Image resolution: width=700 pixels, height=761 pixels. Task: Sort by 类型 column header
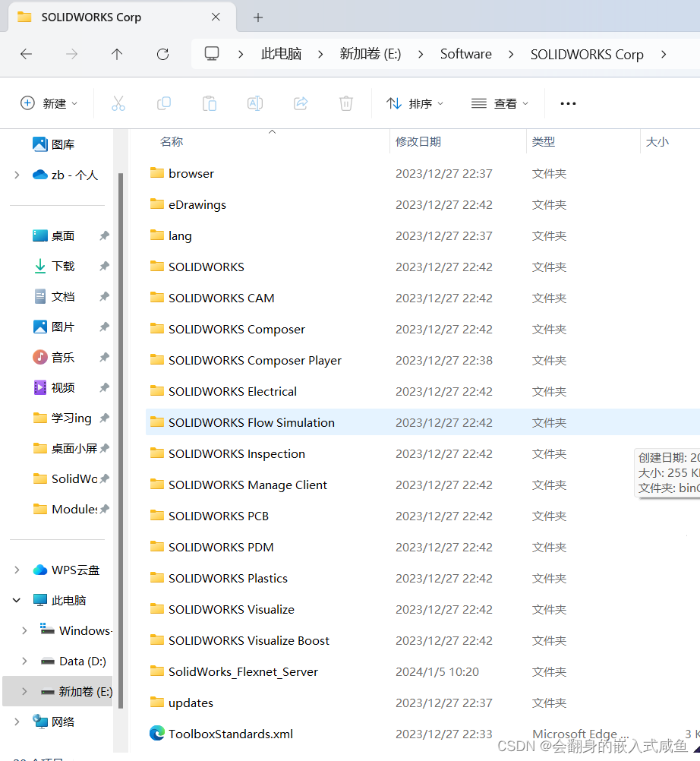pos(544,142)
